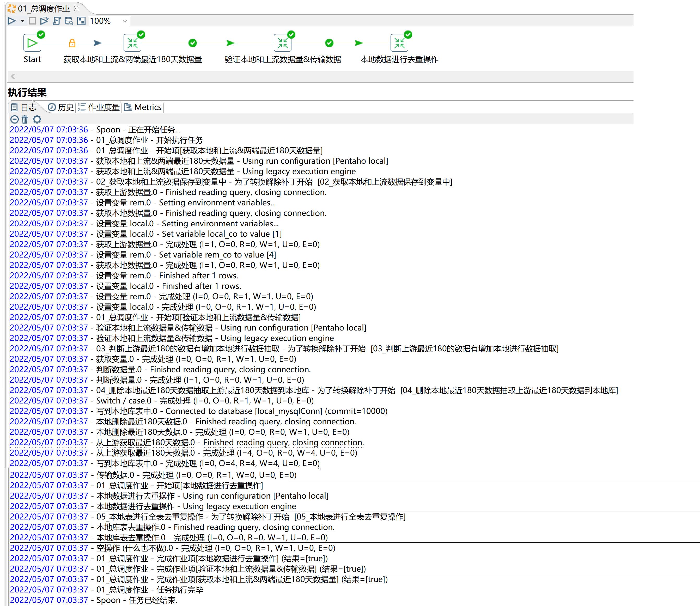Click log line '从上游获取最近180天数据.0 - 完成处理'
The image size is (700, 606).
click(x=184, y=453)
